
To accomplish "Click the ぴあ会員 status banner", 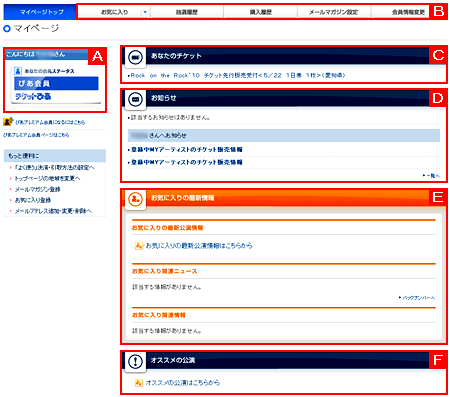I will coord(56,83).
